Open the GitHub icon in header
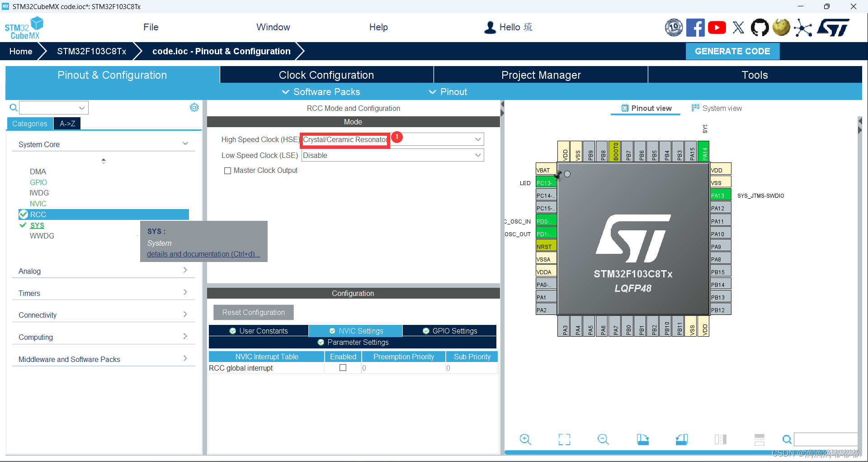Image resolution: width=868 pixels, height=462 pixels. tap(759, 28)
